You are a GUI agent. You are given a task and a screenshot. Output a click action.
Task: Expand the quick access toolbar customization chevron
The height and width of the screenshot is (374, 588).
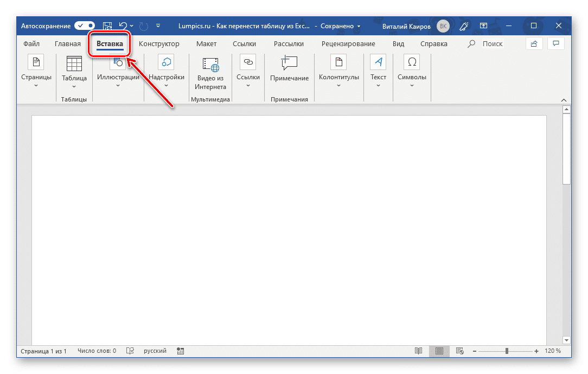click(x=158, y=26)
